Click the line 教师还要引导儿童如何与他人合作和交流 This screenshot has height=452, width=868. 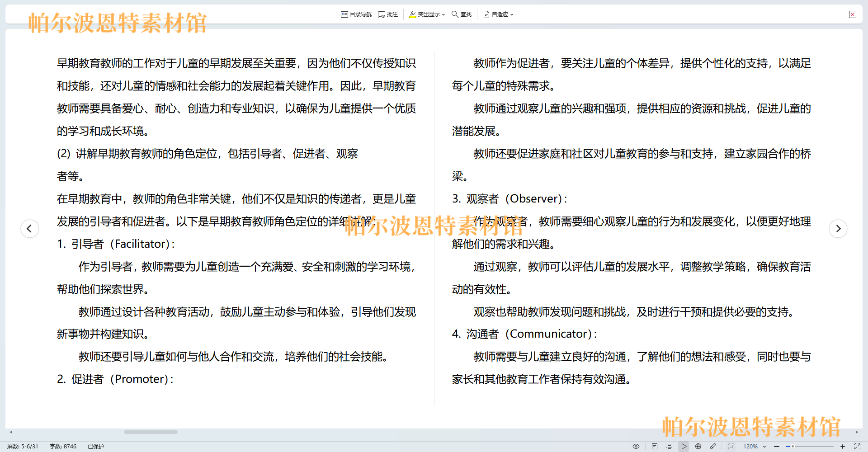coord(233,357)
